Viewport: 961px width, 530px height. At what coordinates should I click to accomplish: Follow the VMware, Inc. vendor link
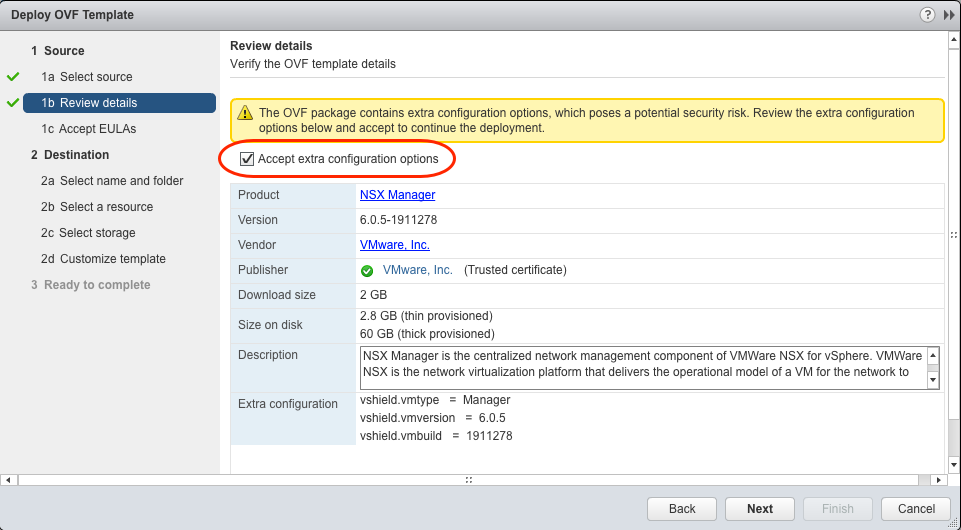coord(394,245)
